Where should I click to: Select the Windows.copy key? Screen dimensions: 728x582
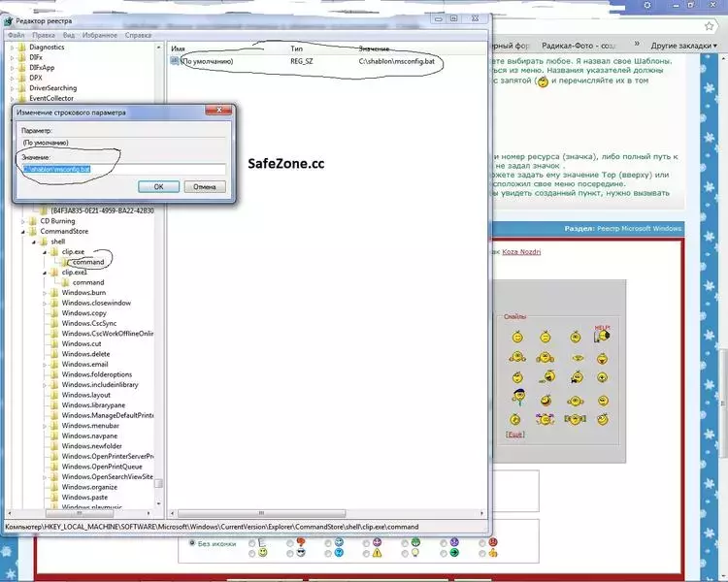[x=83, y=312]
